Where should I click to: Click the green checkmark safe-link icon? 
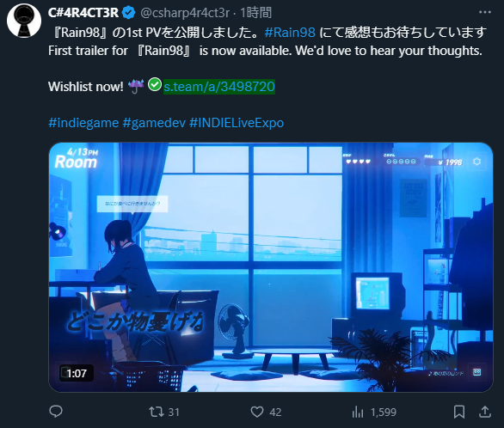tap(155, 85)
